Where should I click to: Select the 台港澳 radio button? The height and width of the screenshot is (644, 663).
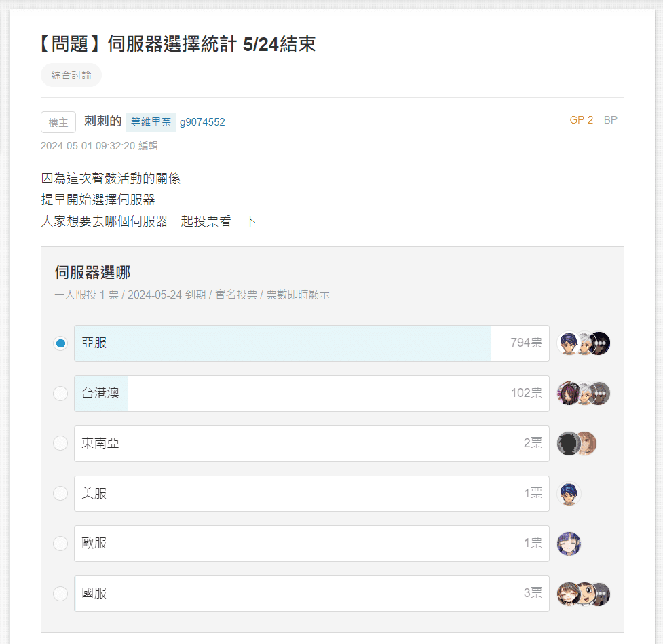pyautogui.click(x=60, y=394)
